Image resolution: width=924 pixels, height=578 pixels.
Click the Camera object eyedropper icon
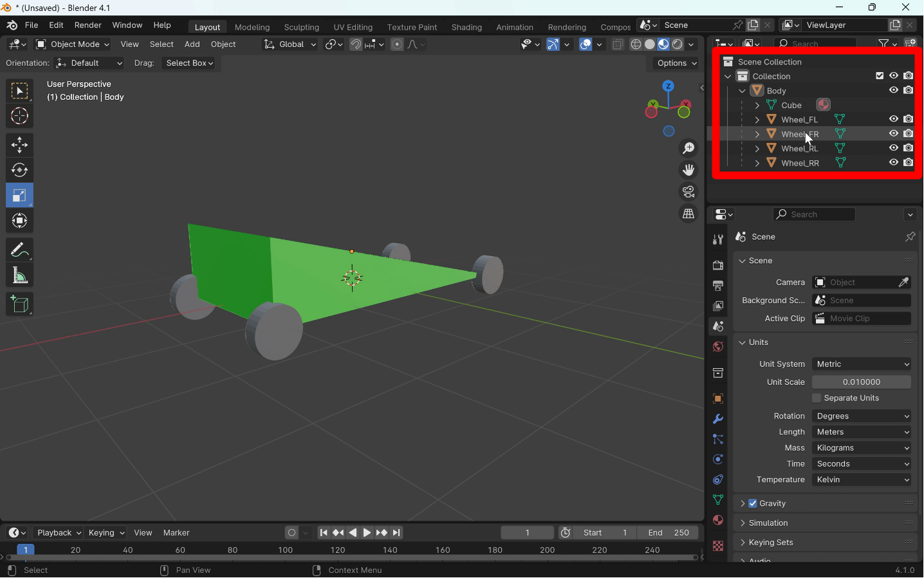click(903, 283)
